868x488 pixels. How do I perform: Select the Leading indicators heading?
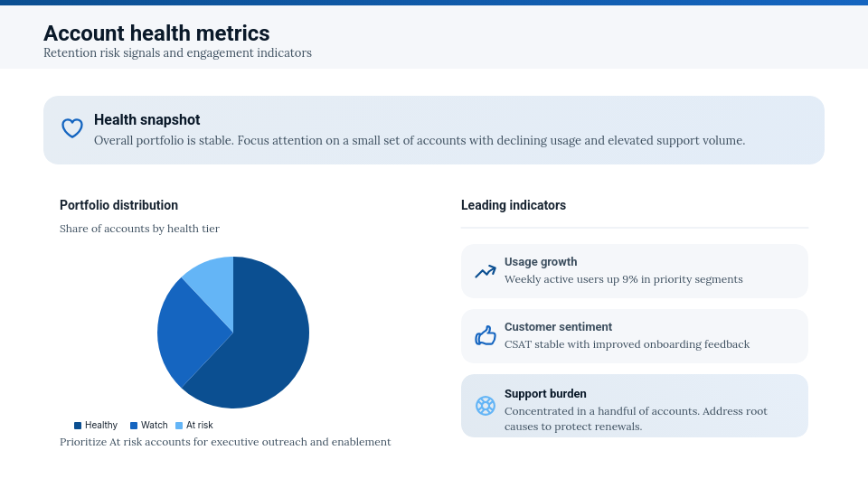[514, 205]
